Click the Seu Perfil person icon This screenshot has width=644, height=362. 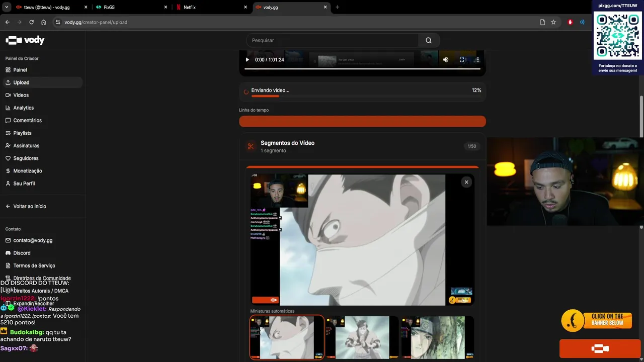(x=8, y=184)
